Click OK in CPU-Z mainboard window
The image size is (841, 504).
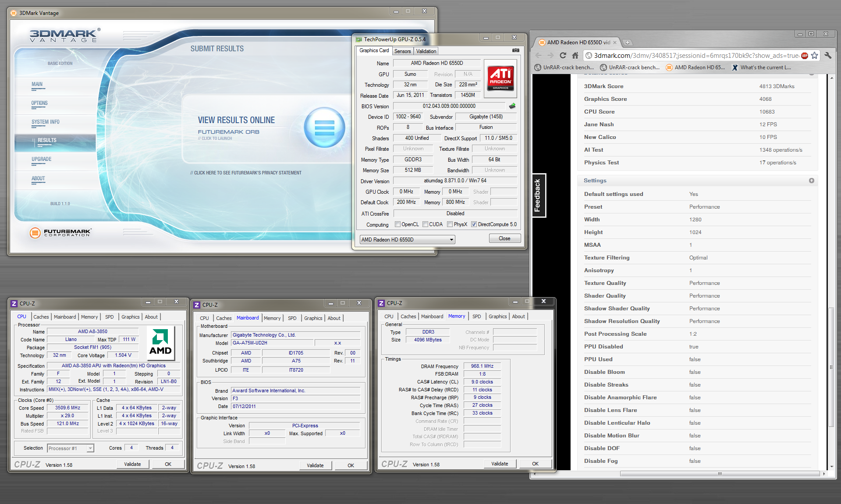(351, 465)
